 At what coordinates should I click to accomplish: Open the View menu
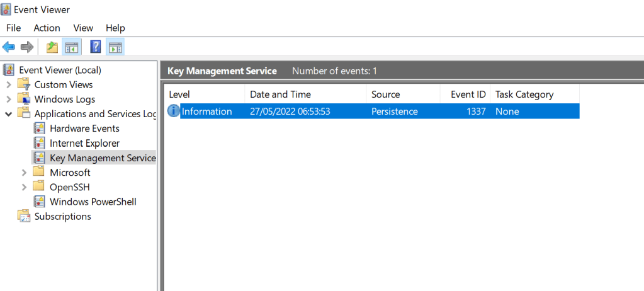pyautogui.click(x=83, y=28)
